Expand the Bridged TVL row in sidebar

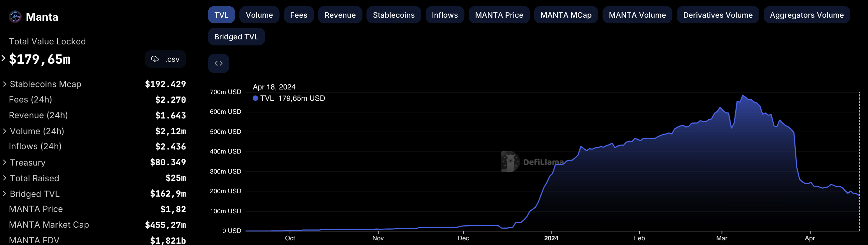click(5, 194)
